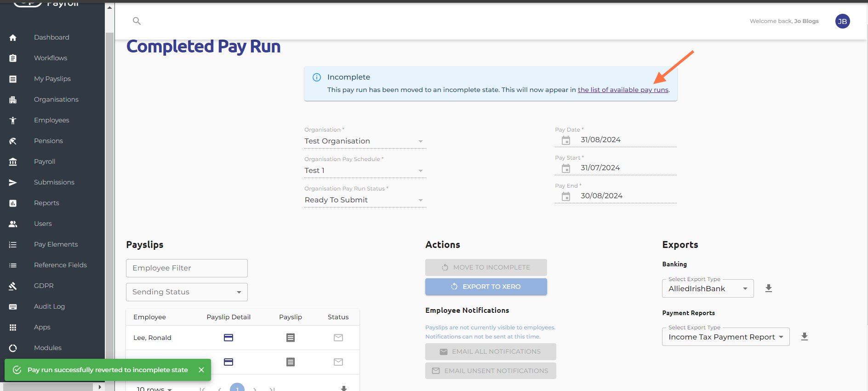Go to Employees in the sidebar

pyautogui.click(x=51, y=120)
